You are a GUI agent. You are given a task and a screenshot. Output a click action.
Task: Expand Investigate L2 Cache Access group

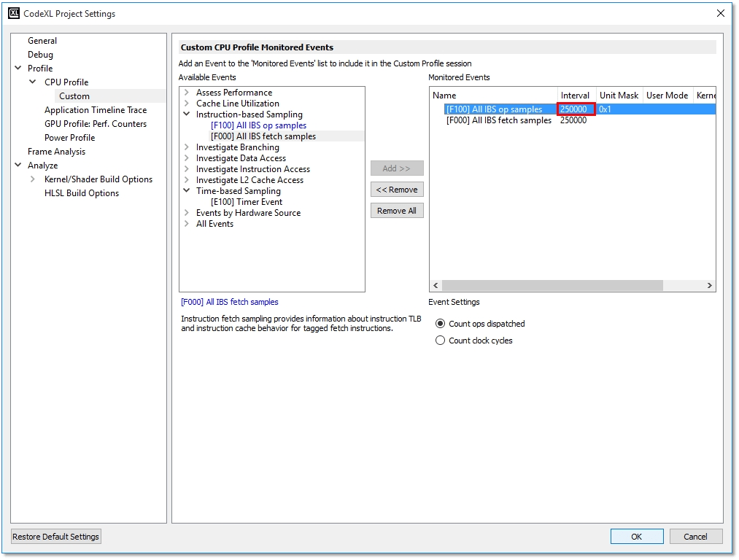tap(187, 180)
